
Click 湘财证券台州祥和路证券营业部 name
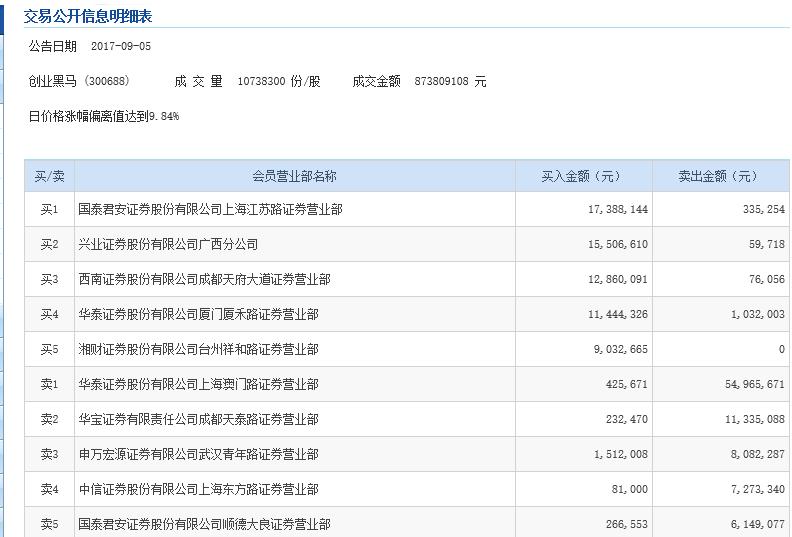coord(199,349)
